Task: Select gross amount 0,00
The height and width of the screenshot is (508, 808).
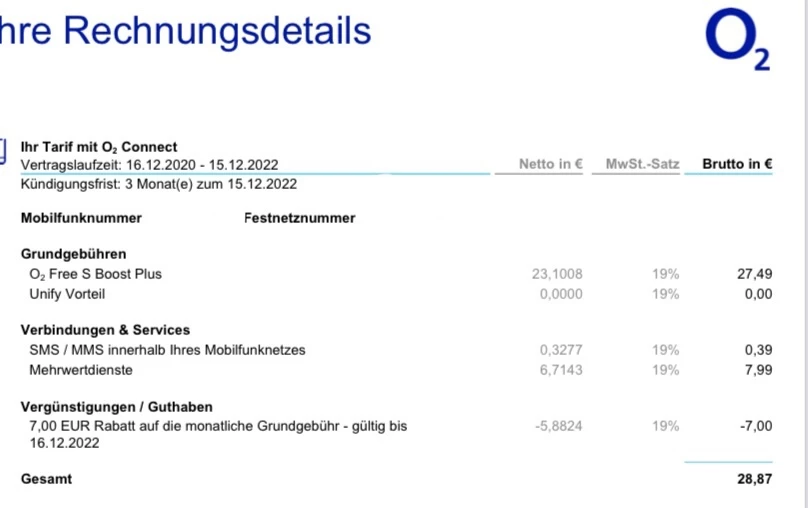Action: click(759, 294)
